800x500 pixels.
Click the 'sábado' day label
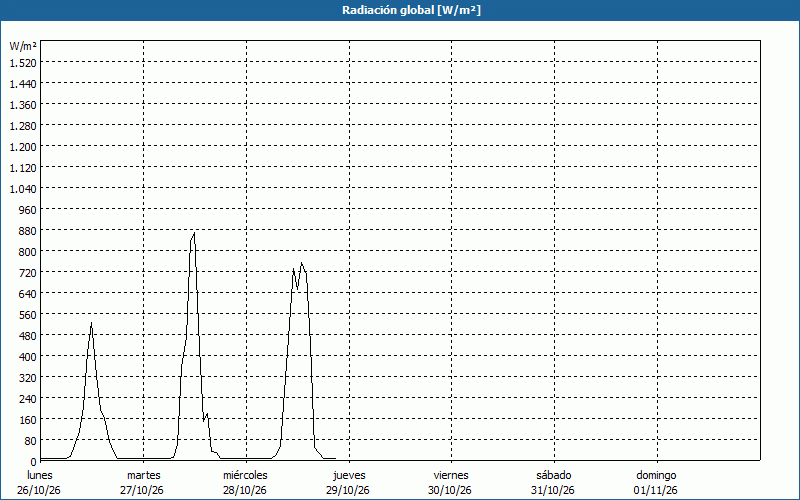tap(554, 475)
